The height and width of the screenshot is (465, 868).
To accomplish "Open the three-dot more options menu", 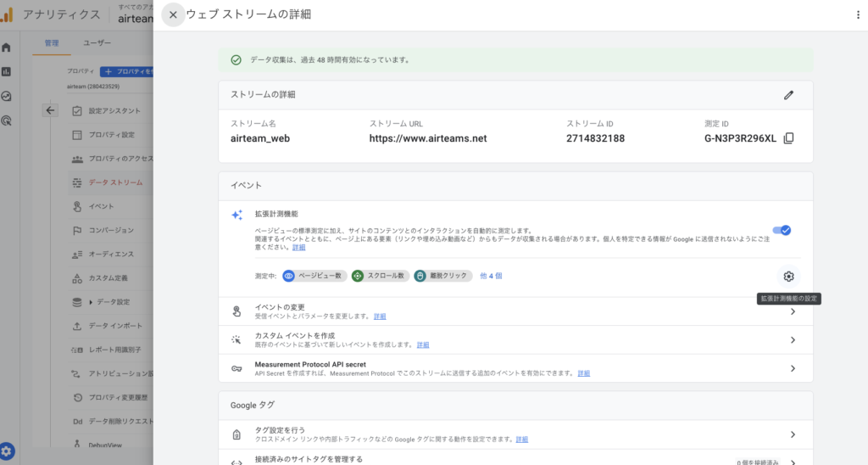I will coord(857,15).
